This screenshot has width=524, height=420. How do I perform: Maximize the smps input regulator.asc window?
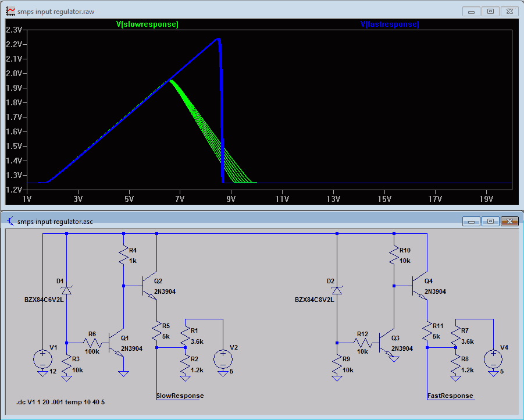[x=490, y=222]
